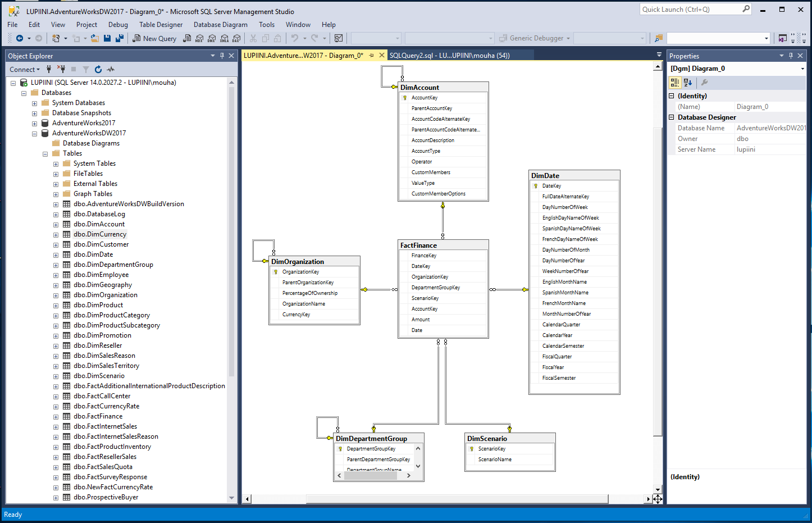Open the Debug menu
Screen dimensions: 812x523
[118, 25]
